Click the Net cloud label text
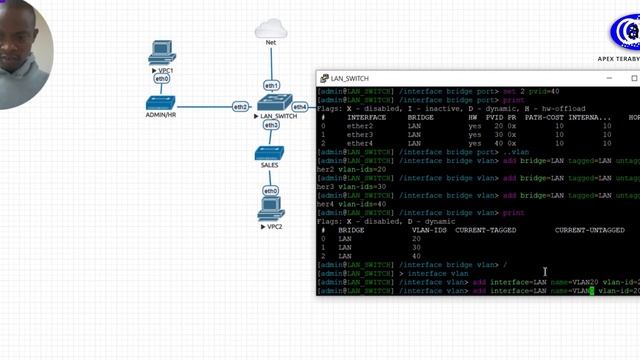640x360 pixels. pos(271,42)
